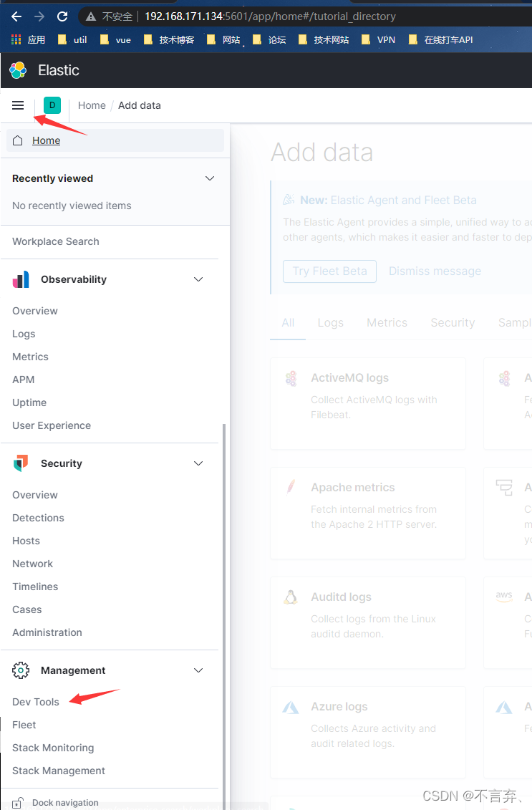Open the apps grid bookmark icon

click(x=16, y=40)
